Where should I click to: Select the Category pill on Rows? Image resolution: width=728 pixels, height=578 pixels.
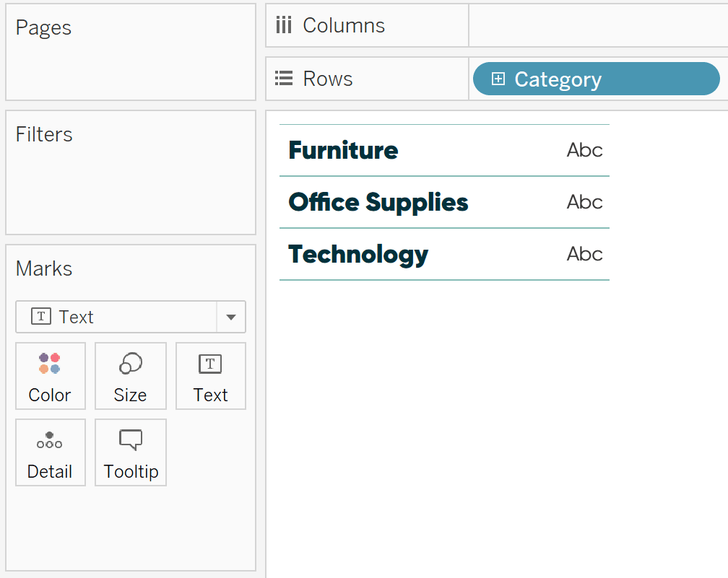pyautogui.click(x=596, y=79)
